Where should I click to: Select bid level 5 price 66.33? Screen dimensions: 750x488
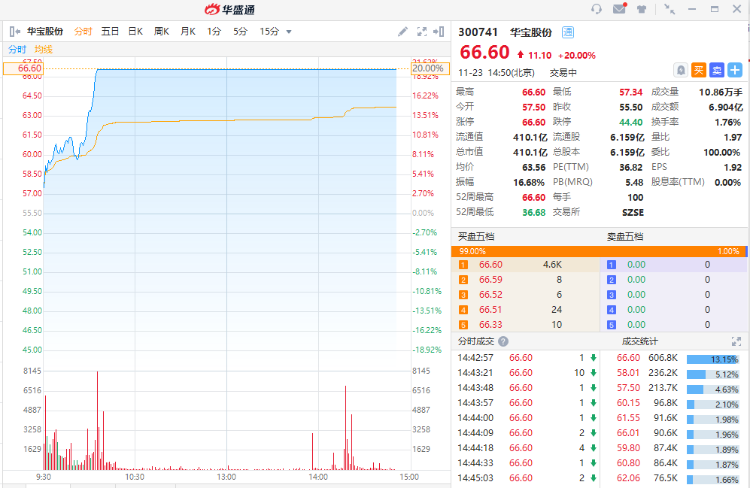point(491,324)
